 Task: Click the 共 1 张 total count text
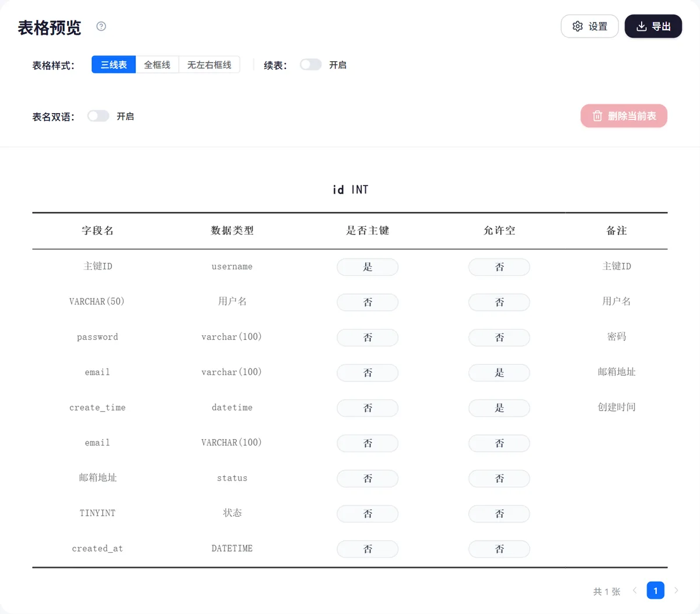(607, 591)
